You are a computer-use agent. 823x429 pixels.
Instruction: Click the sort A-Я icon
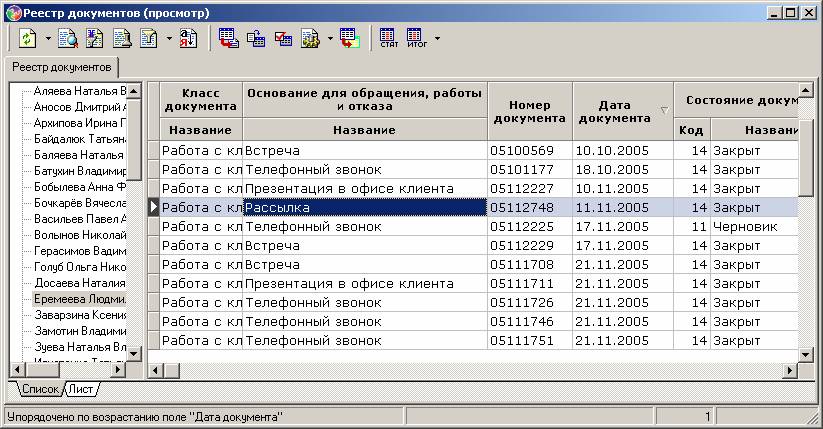[189, 39]
